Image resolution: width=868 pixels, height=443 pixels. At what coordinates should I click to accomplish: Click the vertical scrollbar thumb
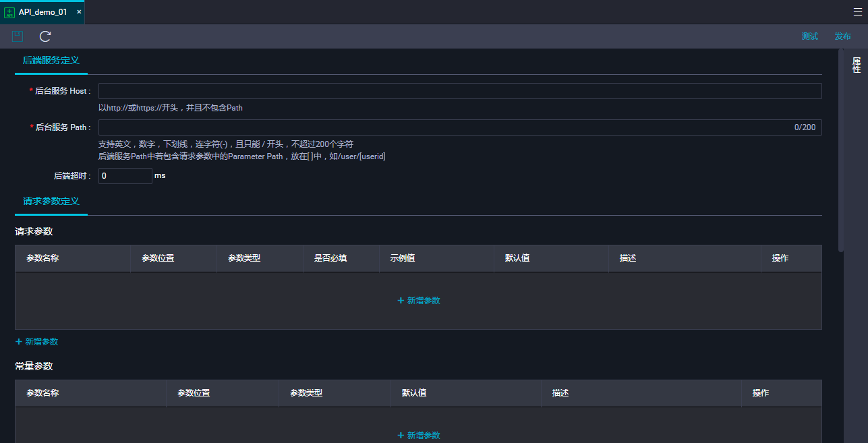[840, 150]
